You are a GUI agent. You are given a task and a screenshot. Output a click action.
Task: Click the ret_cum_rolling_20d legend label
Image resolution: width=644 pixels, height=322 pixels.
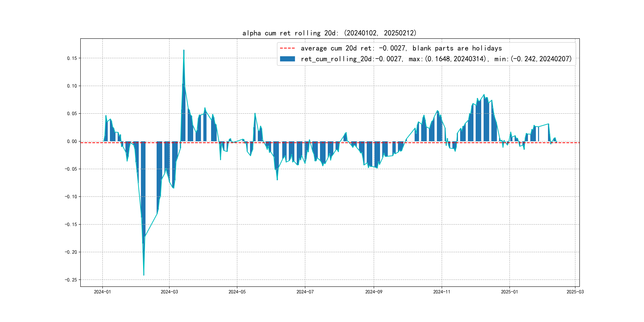point(436,59)
